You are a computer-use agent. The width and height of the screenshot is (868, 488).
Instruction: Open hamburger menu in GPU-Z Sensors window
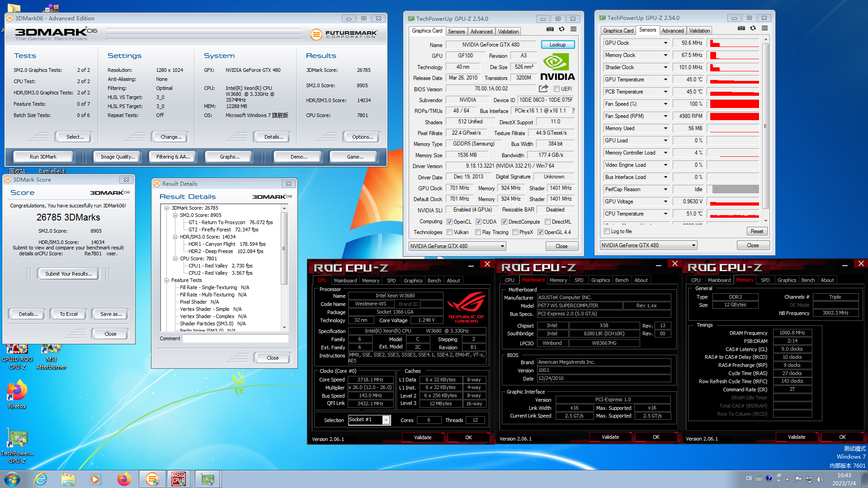point(764,28)
